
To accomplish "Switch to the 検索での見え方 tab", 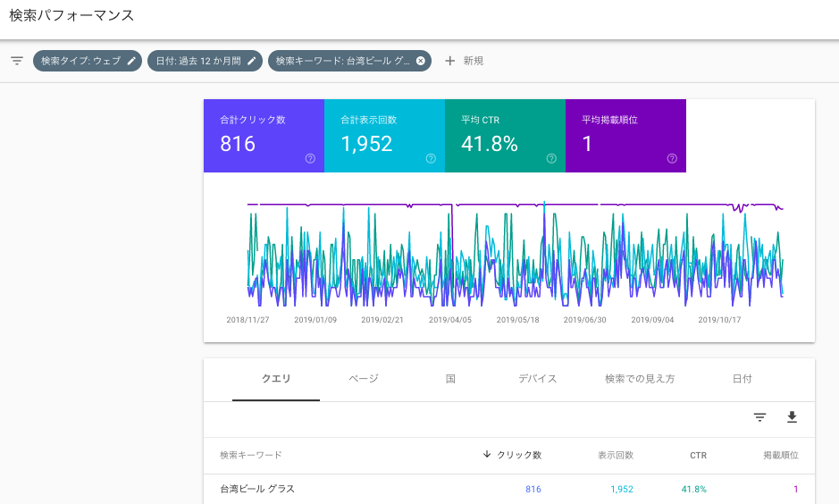I will pos(640,379).
